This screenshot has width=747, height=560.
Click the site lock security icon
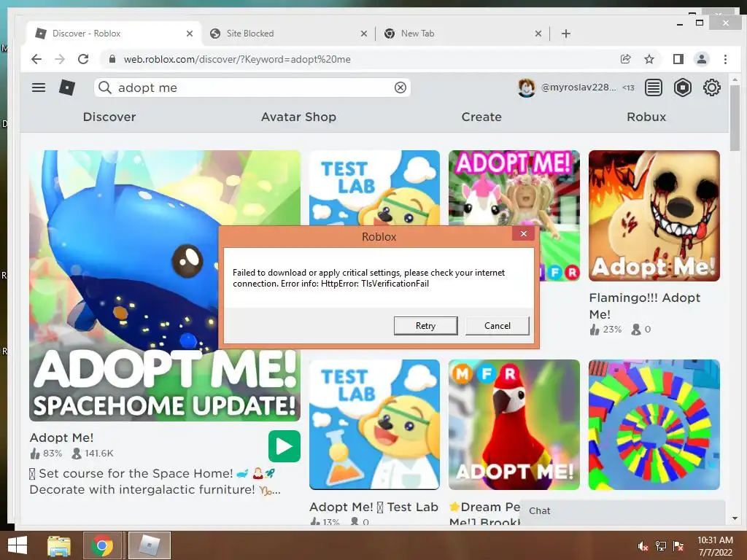tap(112, 59)
